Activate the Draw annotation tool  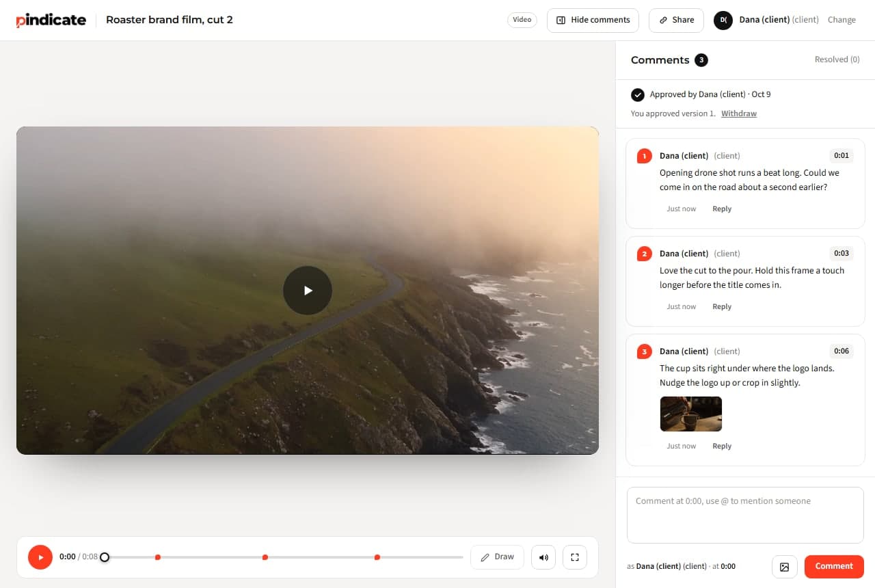click(x=497, y=557)
